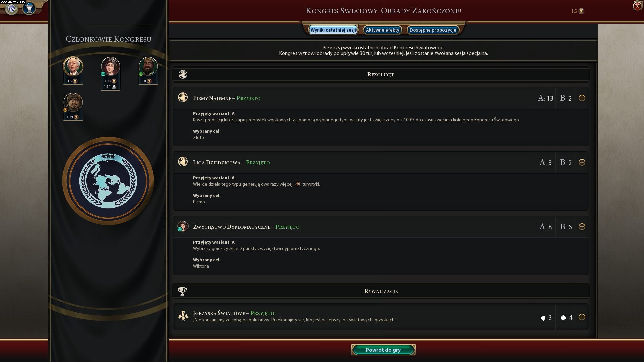Click the Rywalizacje trophy header icon

point(182,291)
